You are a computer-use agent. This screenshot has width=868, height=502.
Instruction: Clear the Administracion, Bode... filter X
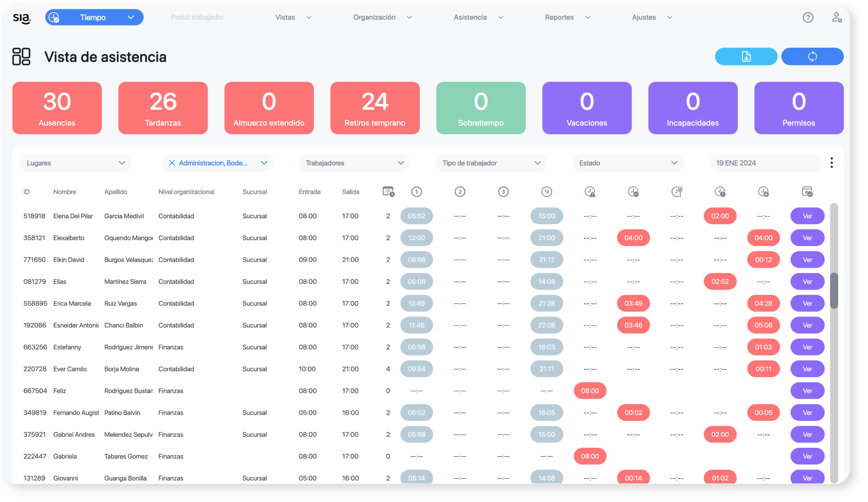coord(172,163)
